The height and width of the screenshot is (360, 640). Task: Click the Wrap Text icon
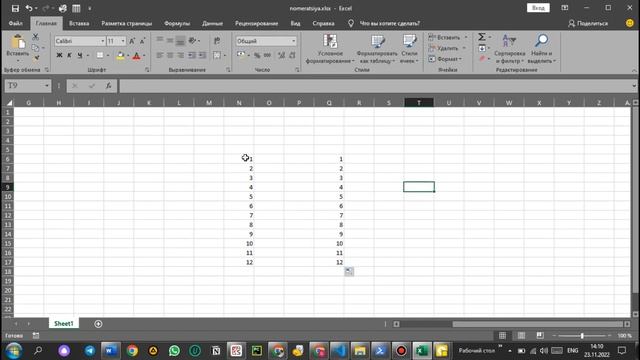pos(217,41)
